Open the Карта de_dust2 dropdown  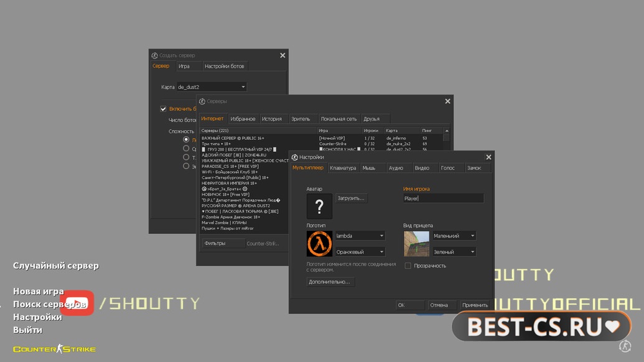[212, 87]
